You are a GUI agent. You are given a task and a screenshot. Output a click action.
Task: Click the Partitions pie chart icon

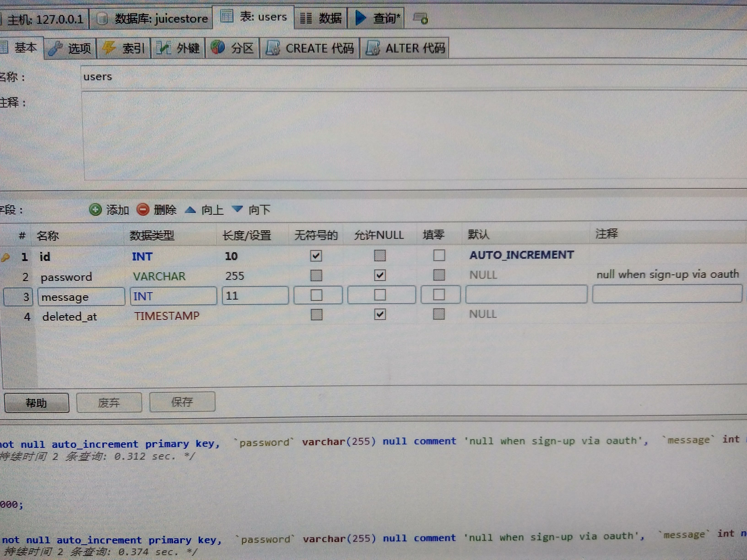(x=217, y=47)
